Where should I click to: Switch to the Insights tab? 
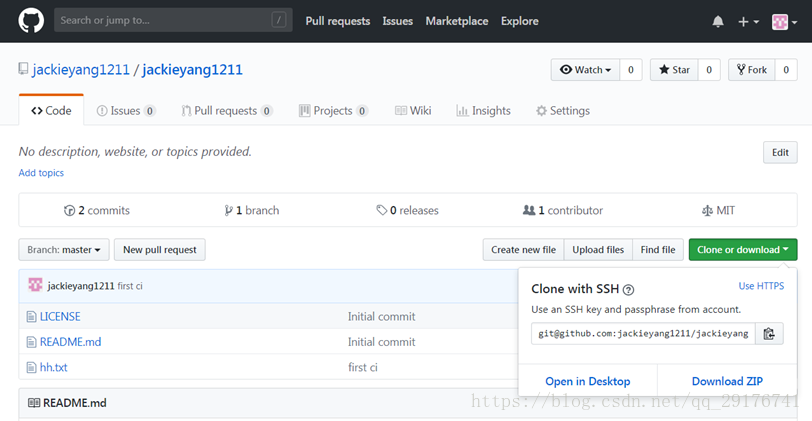[x=483, y=111]
